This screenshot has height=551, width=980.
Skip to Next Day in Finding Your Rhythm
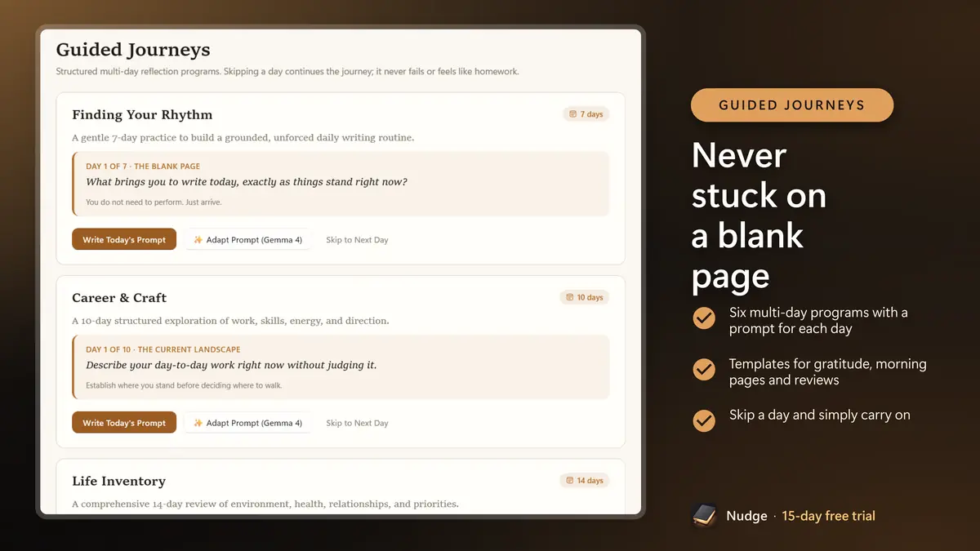point(357,240)
